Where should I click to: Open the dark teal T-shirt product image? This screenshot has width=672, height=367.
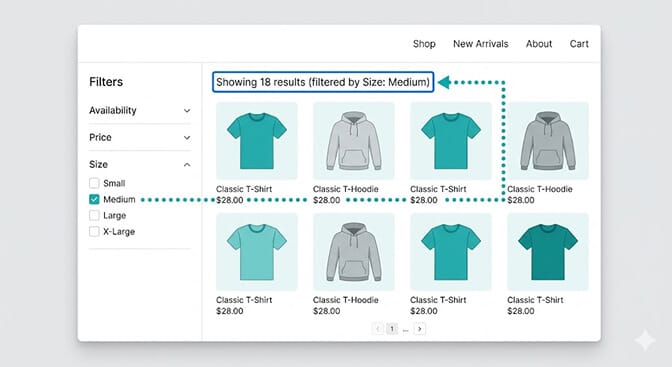[548, 252]
